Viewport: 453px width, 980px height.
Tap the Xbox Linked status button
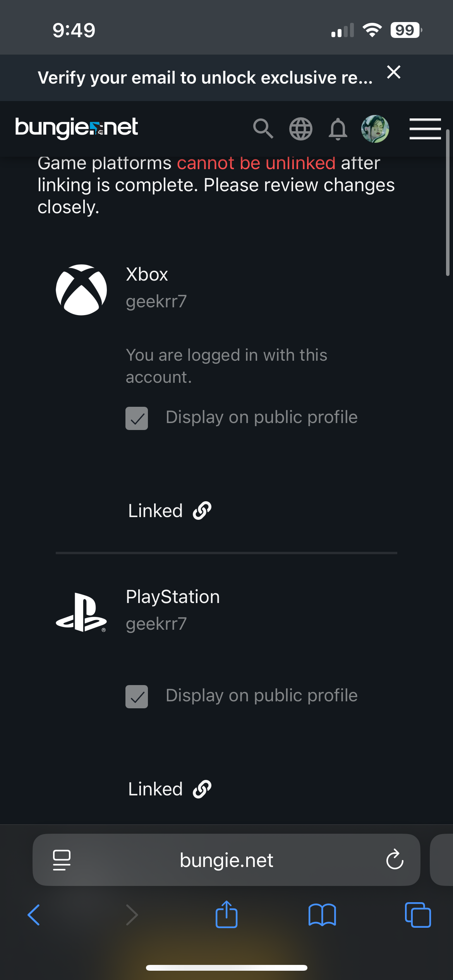coord(170,511)
